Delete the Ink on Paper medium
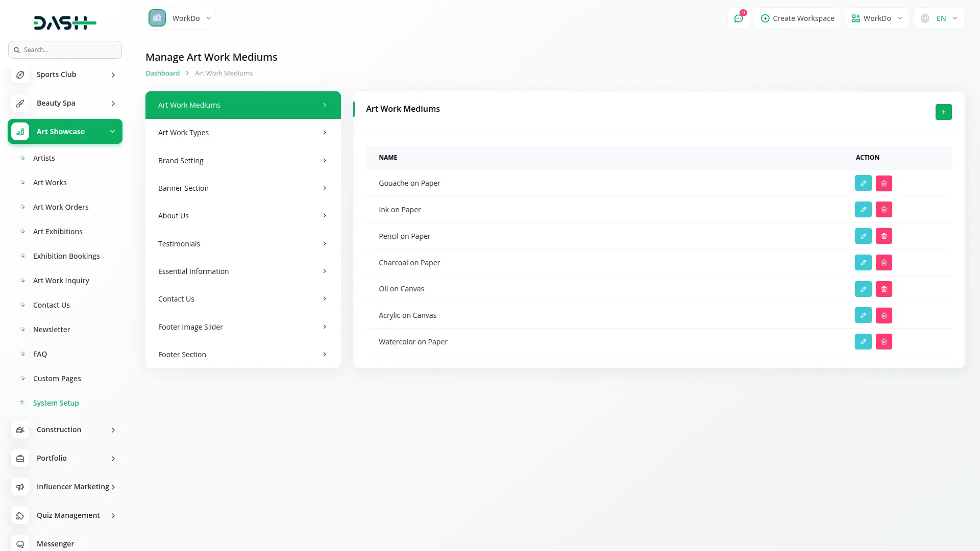 click(884, 210)
